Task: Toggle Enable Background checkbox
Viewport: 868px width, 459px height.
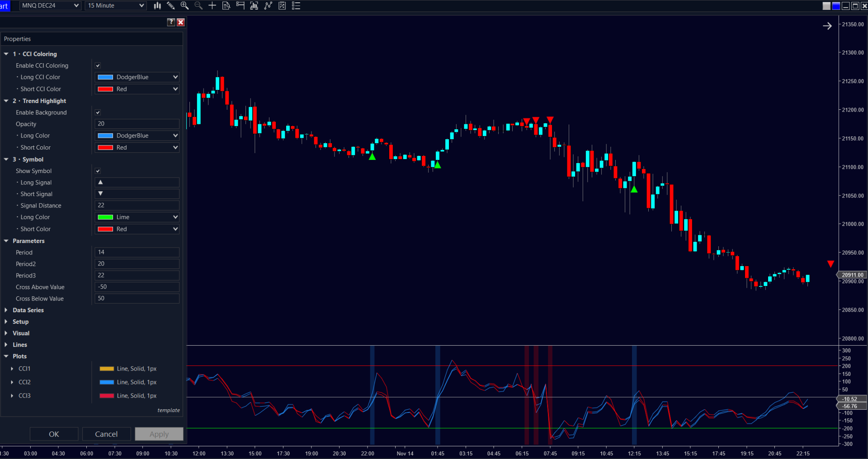Action: pos(98,112)
